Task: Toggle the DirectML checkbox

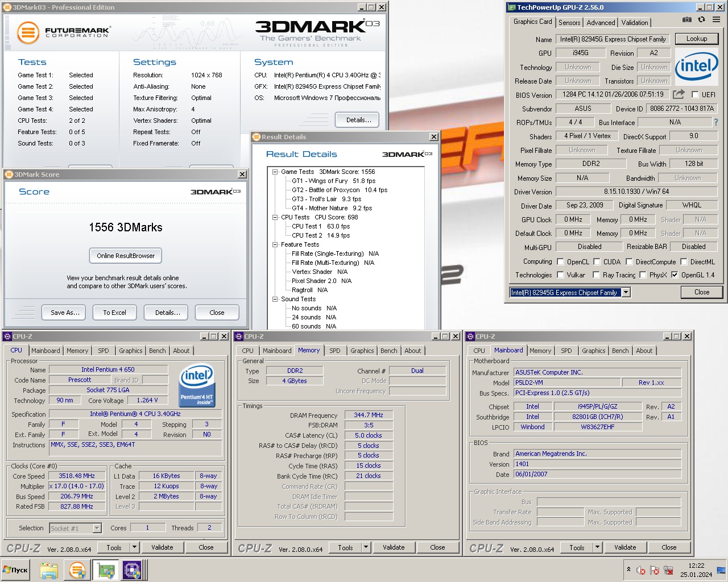Action: coord(684,262)
